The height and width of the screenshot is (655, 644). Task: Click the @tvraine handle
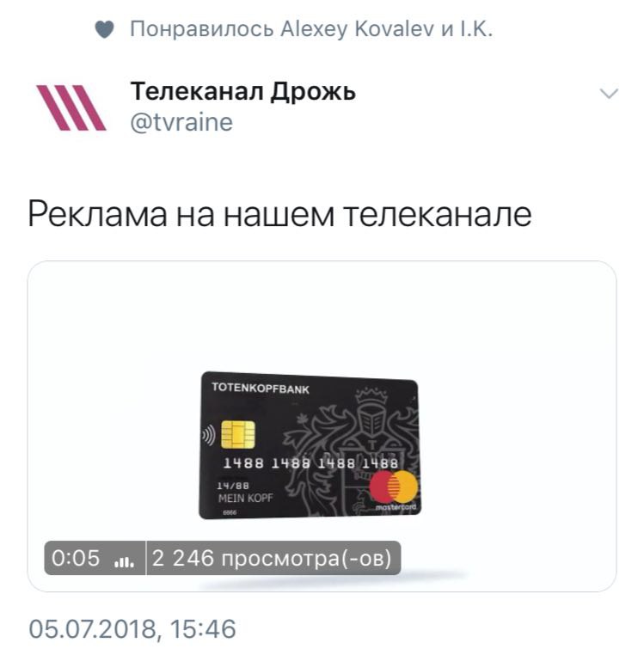181,122
